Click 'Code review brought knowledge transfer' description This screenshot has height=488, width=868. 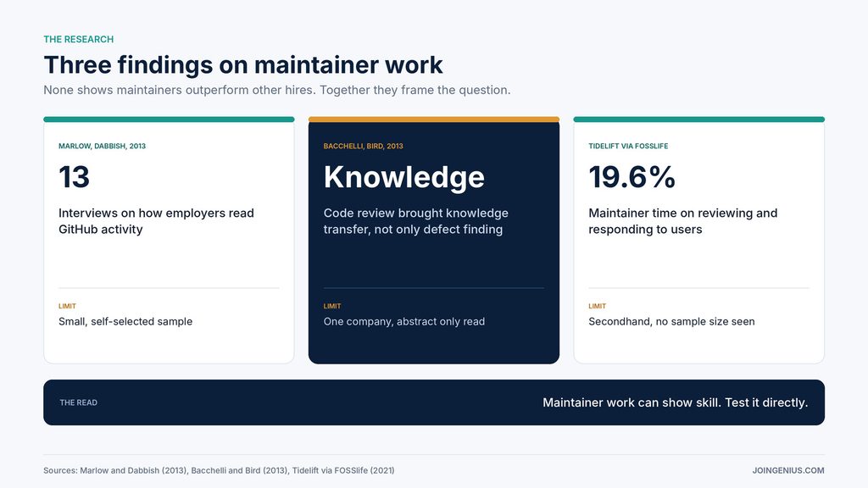pyautogui.click(x=415, y=221)
